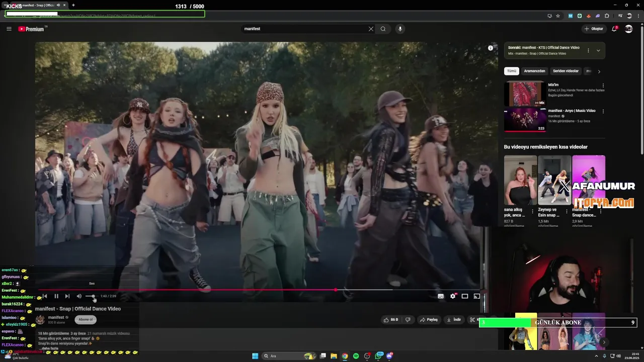Run search with the magnifier button
Screen dimensions: 644x362
tap(383, 29)
